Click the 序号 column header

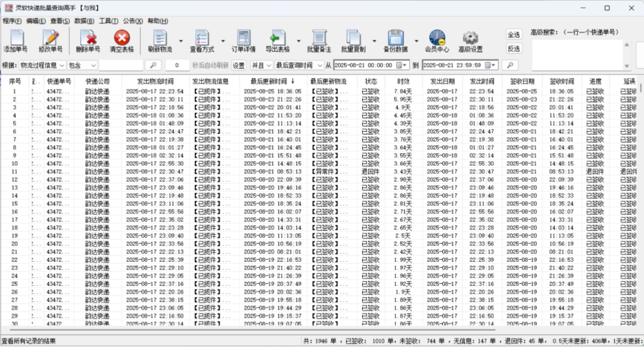(x=15, y=81)
